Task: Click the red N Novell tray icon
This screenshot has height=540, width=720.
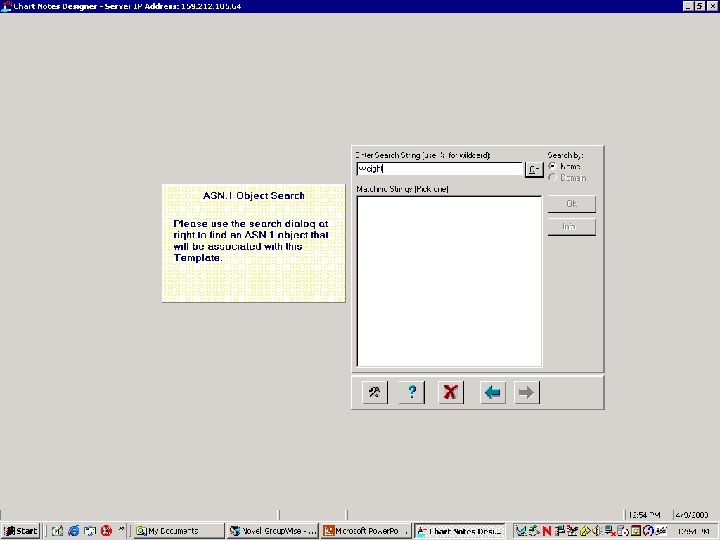Action: [546, 531]
